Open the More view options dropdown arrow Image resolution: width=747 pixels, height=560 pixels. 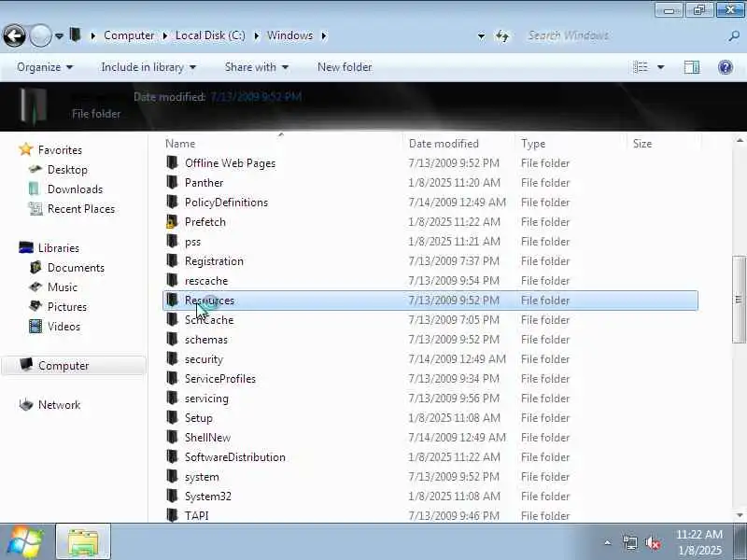661,67
